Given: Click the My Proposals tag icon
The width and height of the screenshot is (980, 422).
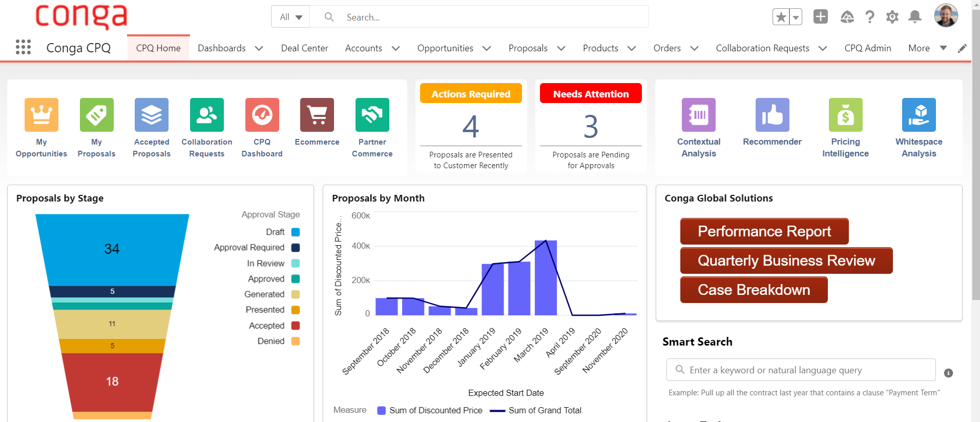Looking at the screenshot, I should click(96, 115).
